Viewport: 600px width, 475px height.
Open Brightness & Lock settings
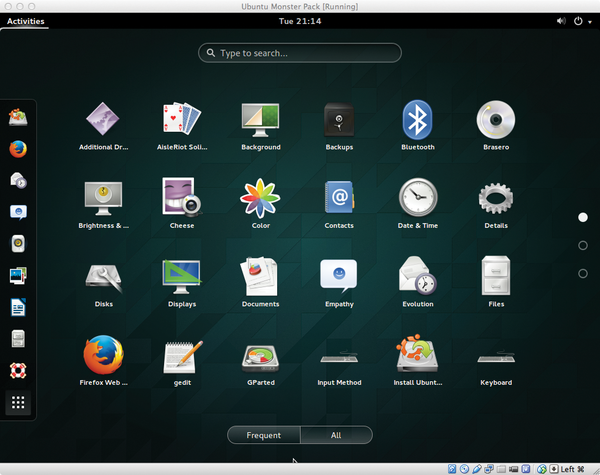point(103,204)
